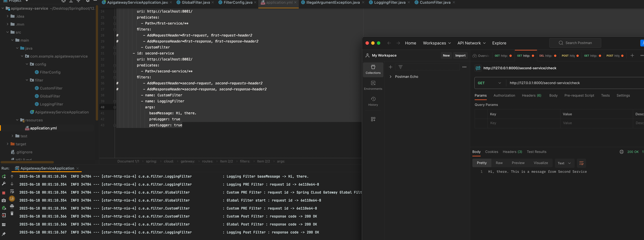Switch response view to Preview
Image resolution: width=644 pixels, height=240 pixels.
518,163
